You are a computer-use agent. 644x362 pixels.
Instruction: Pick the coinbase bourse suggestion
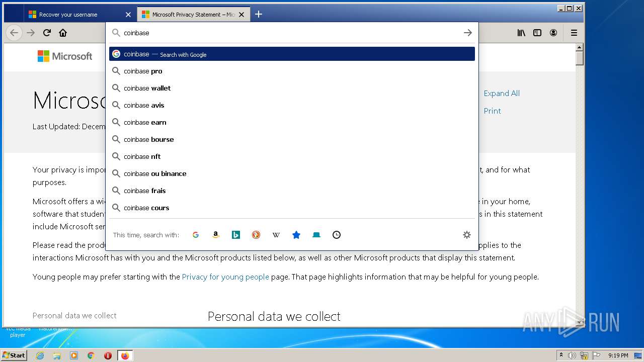(x=292, y=139)
